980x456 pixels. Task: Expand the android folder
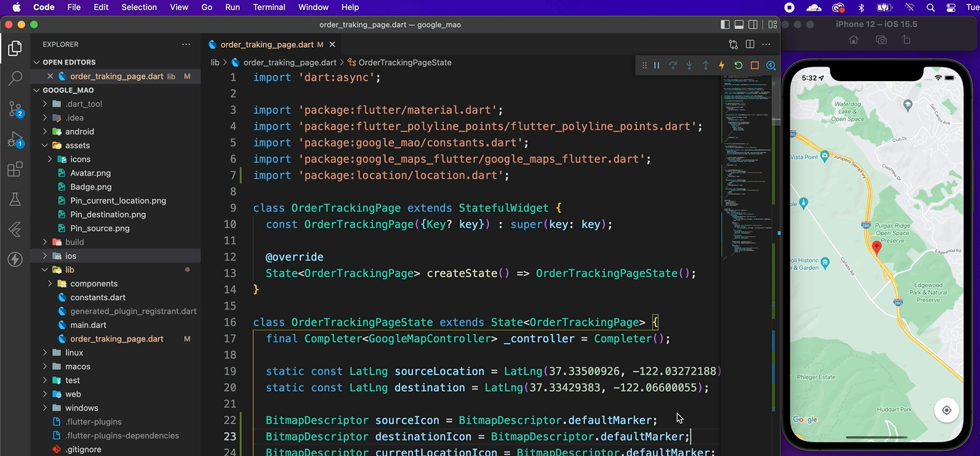coord(79,131)
